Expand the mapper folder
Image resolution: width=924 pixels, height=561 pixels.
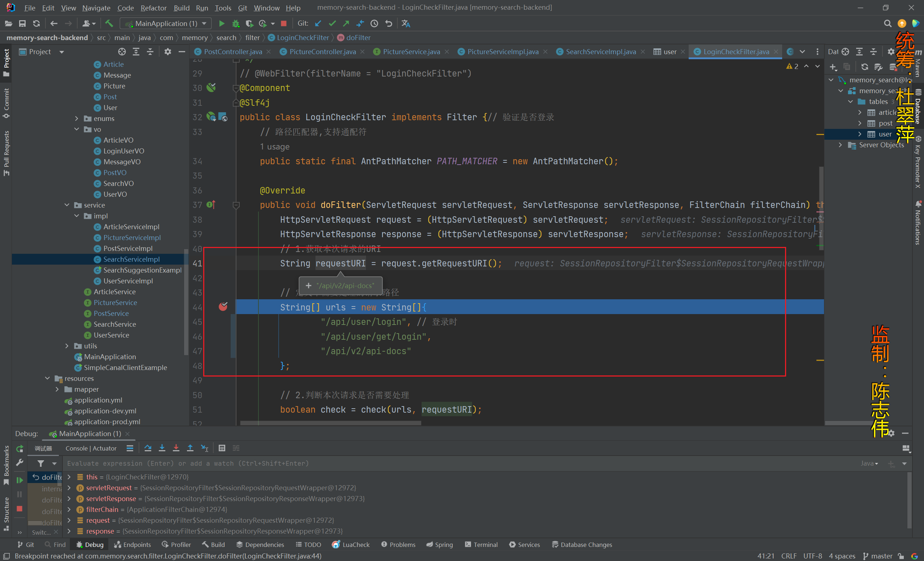click(x=57, y=389)
